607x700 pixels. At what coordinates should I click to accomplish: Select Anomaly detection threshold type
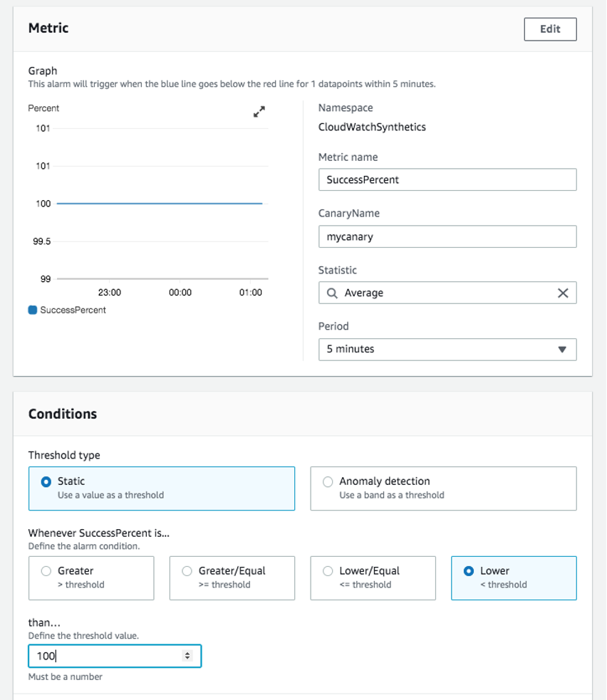click(328, 481)
